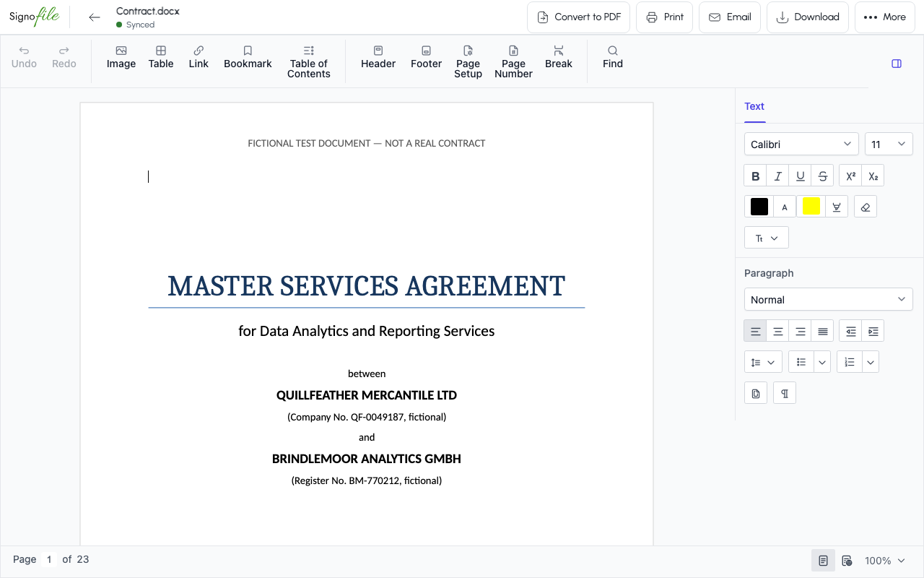924x578 pixels.
Task: Toggle Italic formatting
Action: pos(777,176)
